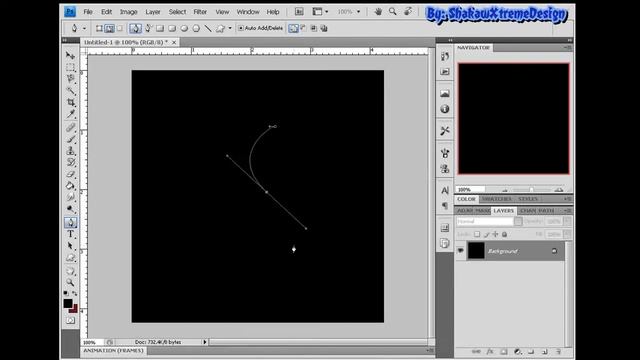The width and height of the screenshot is (640, 360).
Task: Choose the Line tool in options bar
Action: point(208,28)
